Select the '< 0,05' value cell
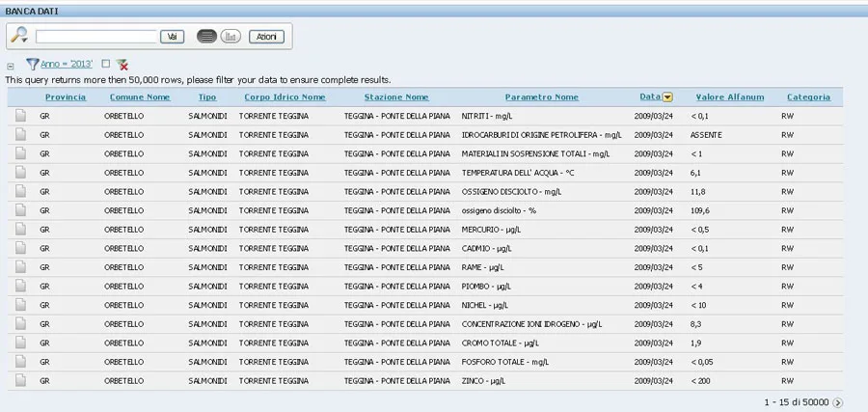The height and width of the screenshot is (412, 868). pos(702,362)
